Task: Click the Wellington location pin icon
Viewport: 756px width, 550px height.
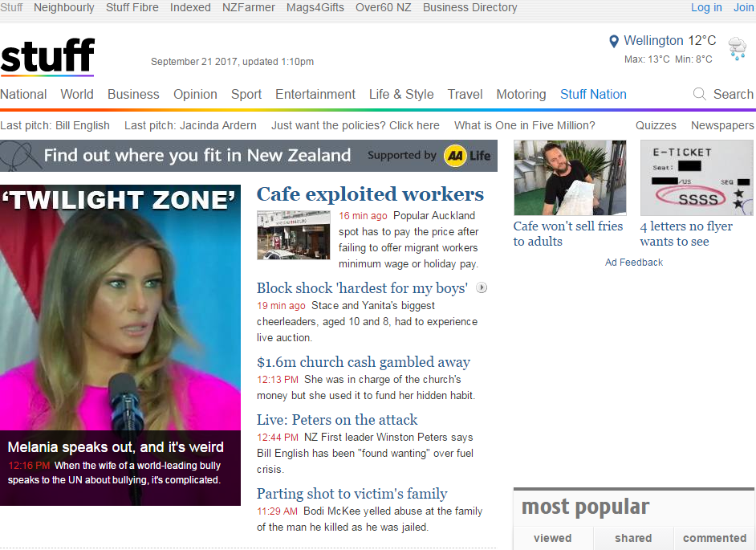Action: (614, 42)
